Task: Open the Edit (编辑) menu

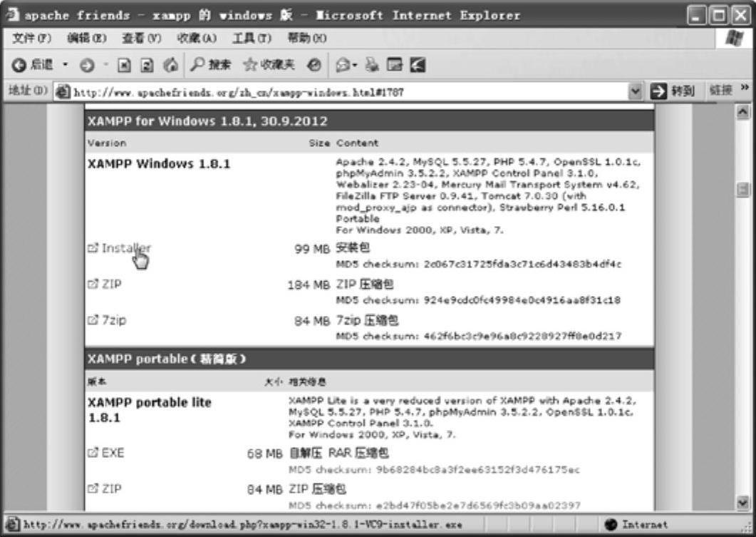Action: (87, 38)
